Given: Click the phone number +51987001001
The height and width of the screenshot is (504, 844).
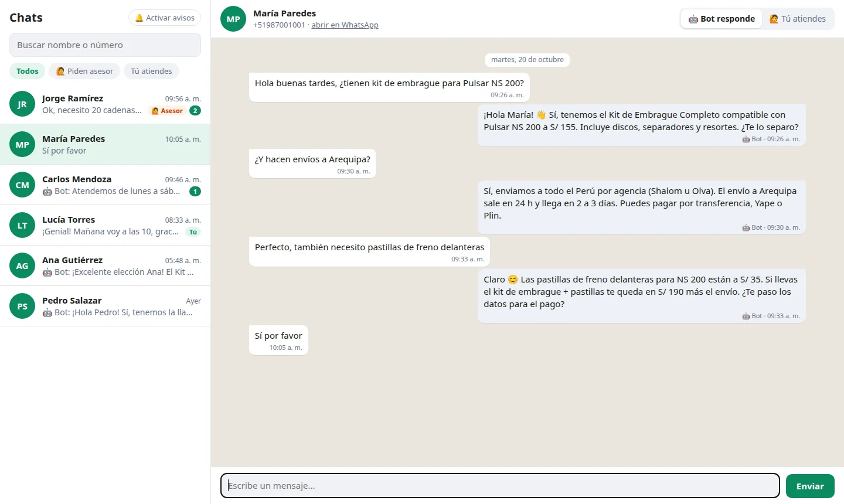Looking at the screenshot, I should [x=279, y=25].
